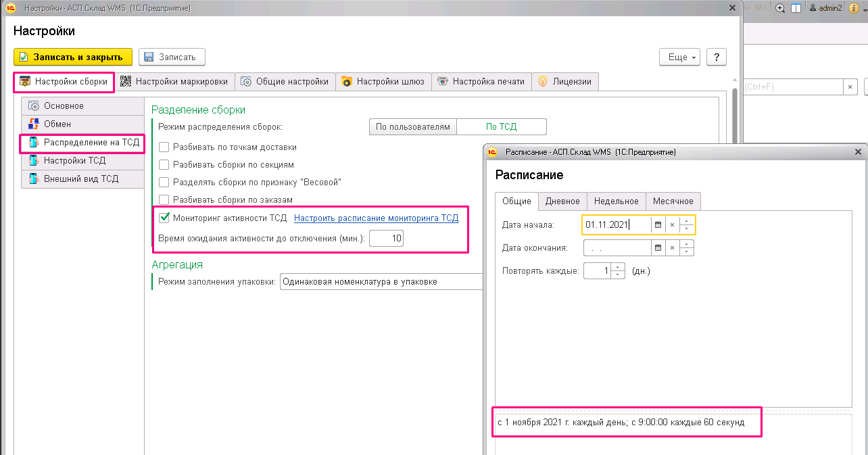Image resolution: width=868 pixels, height=455 pixels.
Task: Enable Разделять сборки по признаку Весовой
Action: click(x=164, y=182)
